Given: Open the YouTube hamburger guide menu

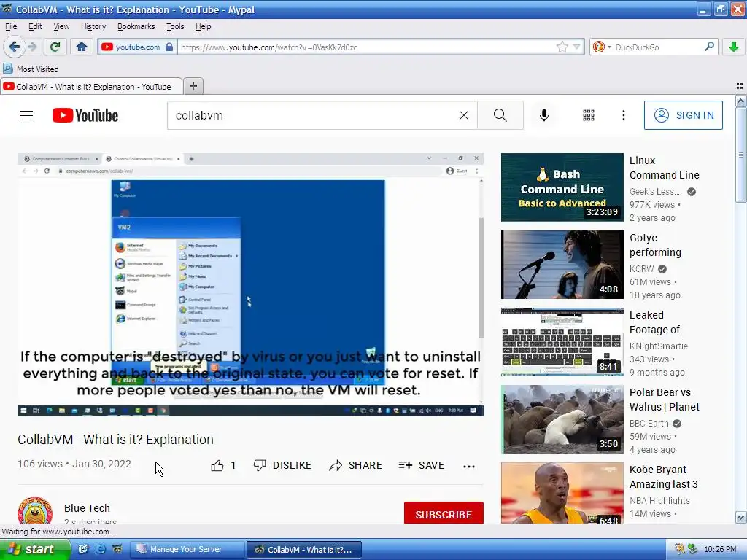Looking at the screenshot, I should pos(26,115).
